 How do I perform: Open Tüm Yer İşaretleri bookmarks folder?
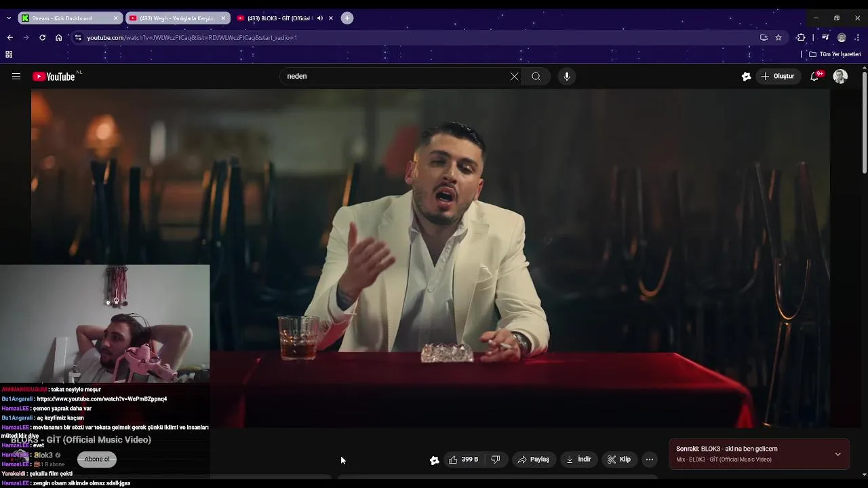835,54
